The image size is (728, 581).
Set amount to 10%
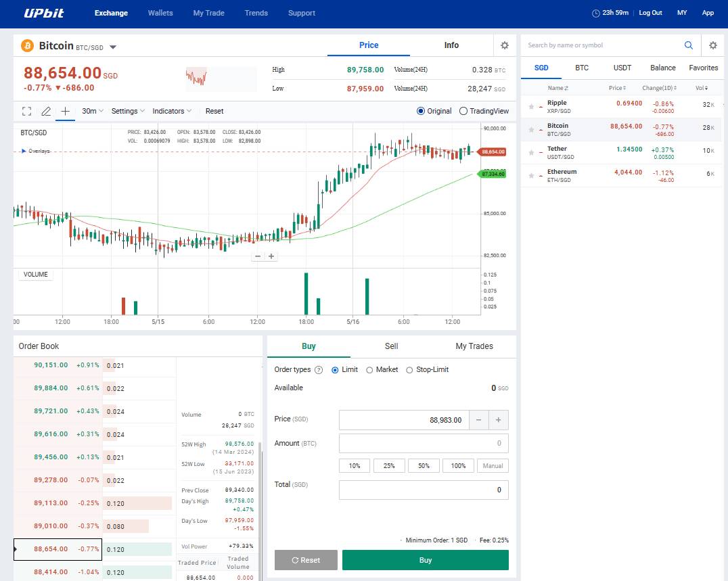355,465
